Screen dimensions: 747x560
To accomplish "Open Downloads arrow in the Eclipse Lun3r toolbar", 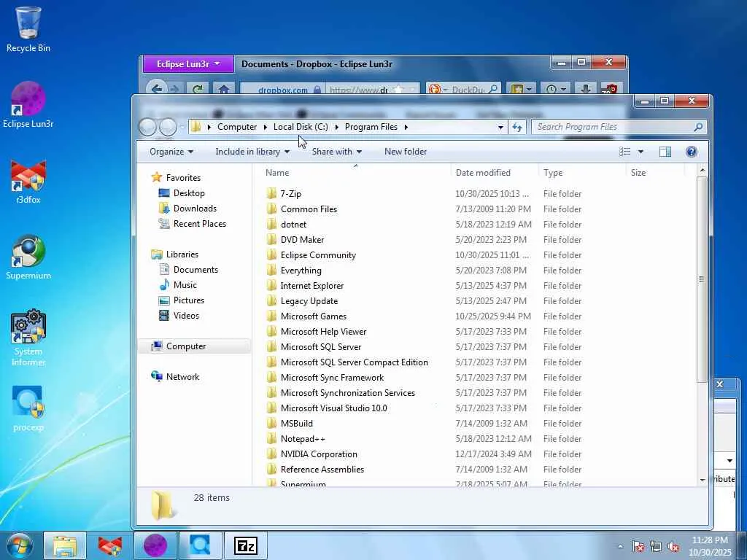I will click(x=586, y=89).
